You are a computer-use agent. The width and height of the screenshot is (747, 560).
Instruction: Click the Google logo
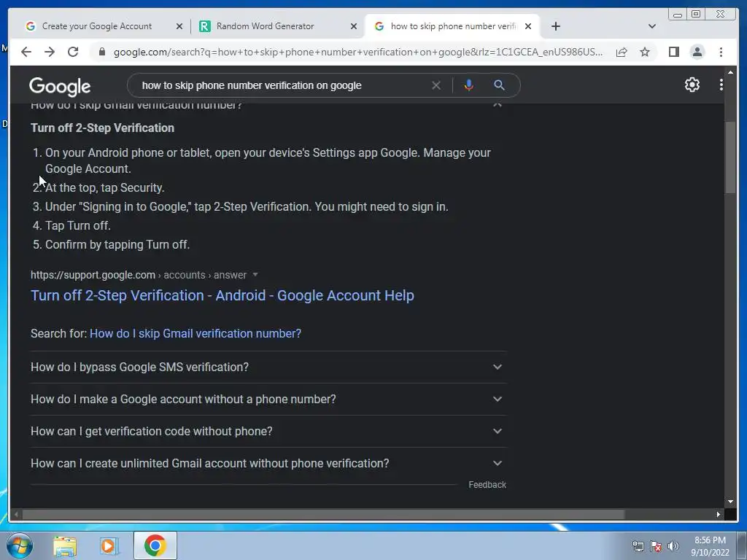coord(60,86)
